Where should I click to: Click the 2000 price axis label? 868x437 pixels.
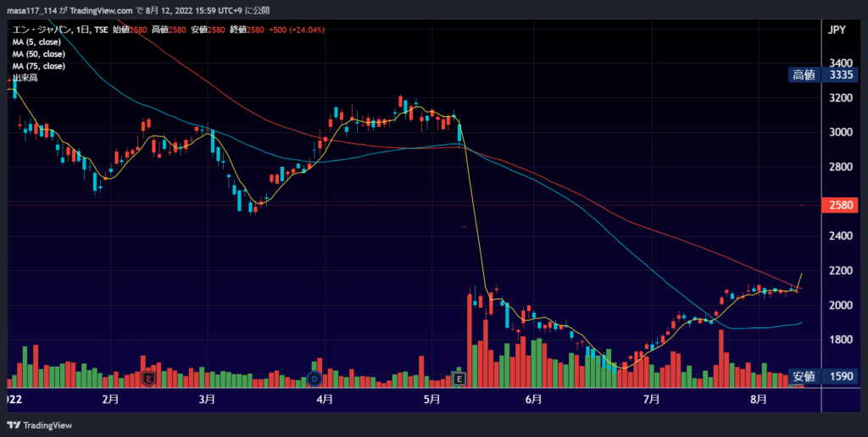pos(841,306)
